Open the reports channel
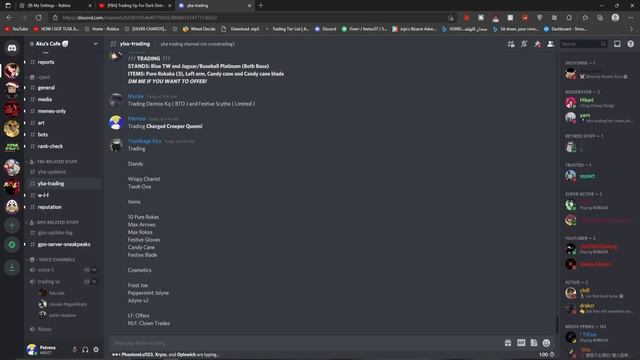 click(63, 62)
